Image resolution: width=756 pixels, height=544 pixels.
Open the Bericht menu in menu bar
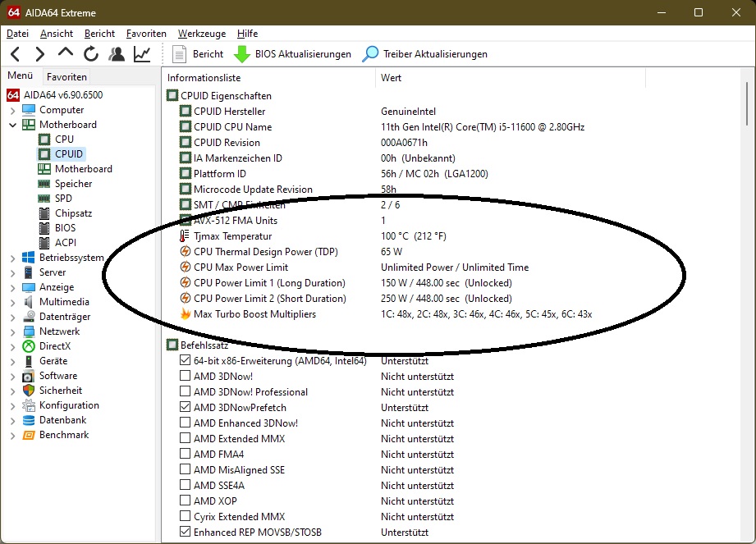pos(99,34)
